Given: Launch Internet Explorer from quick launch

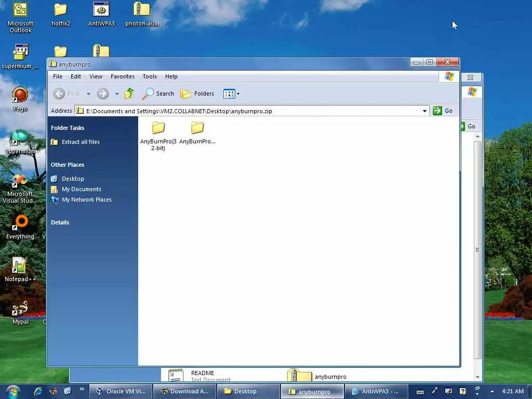Looking at the screenshot, I should pyautogui.click(x=38, y=391).
